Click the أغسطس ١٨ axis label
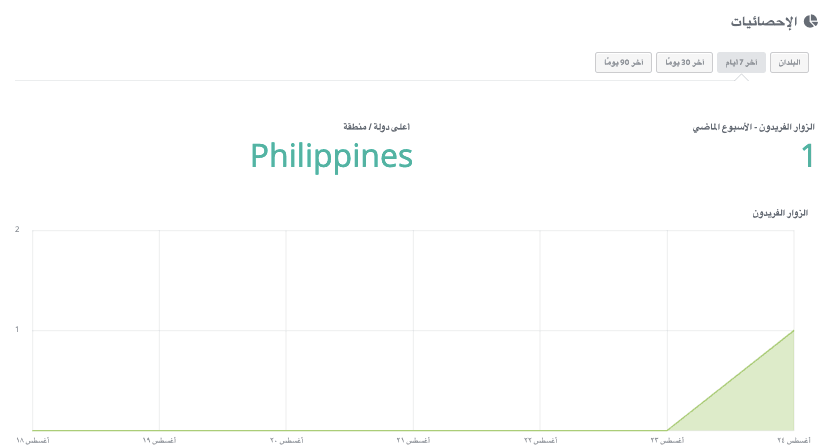 (33, 441)
